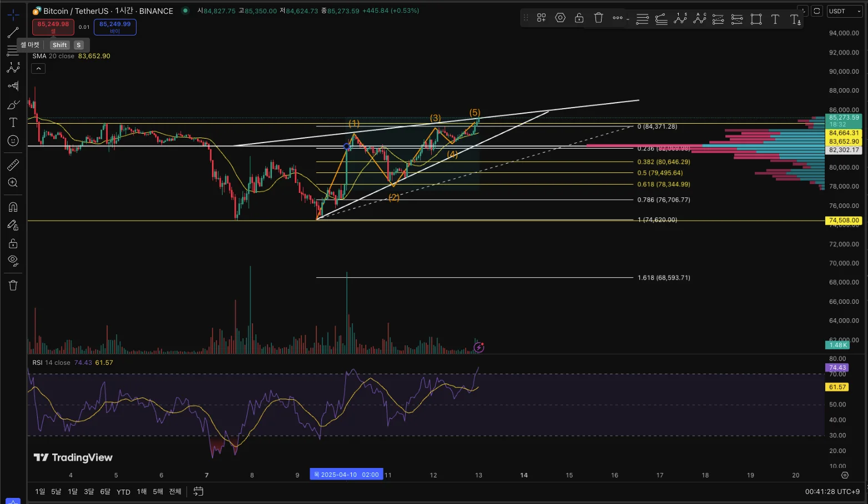Select the YTD time range

123,492
